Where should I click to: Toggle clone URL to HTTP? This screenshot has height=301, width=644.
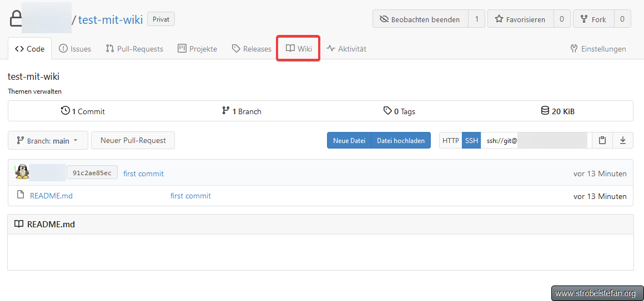point(450,141)
